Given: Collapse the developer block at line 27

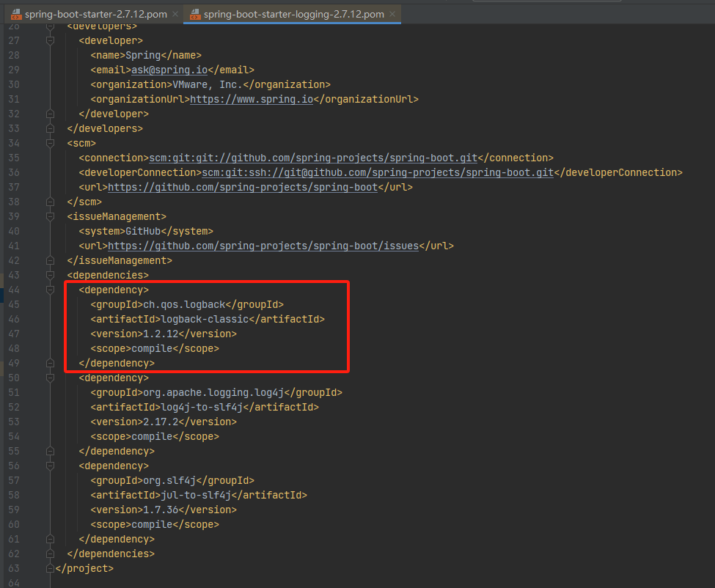Looking at the screenshot, I should 50,40.
